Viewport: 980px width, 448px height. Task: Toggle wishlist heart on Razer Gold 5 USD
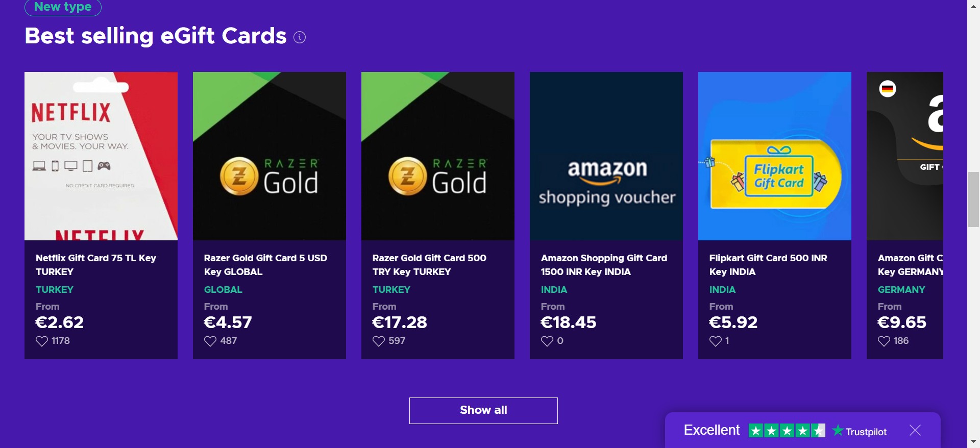(x=210, y=341)
